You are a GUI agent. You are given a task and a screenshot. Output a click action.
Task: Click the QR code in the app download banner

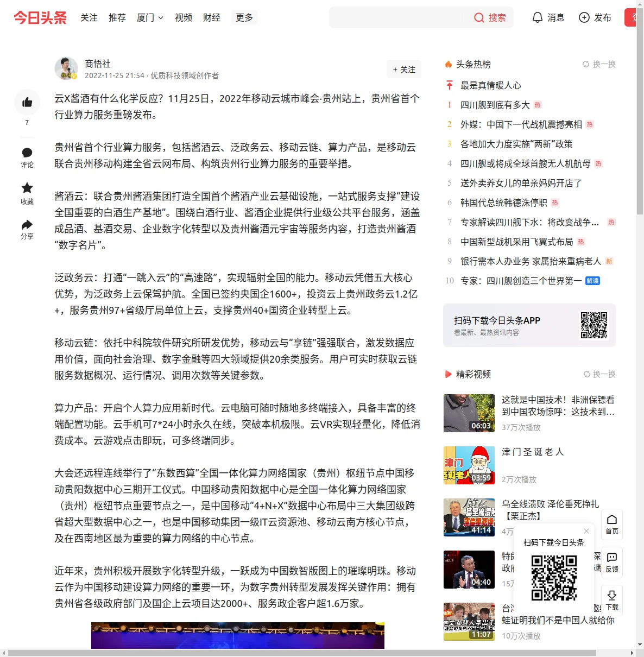pos(594,325)
